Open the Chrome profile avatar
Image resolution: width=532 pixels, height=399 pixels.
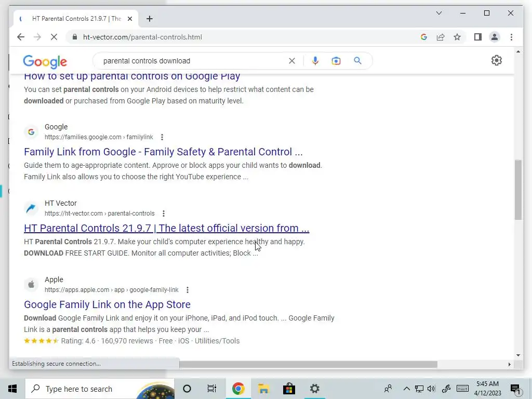pos(495,37)
